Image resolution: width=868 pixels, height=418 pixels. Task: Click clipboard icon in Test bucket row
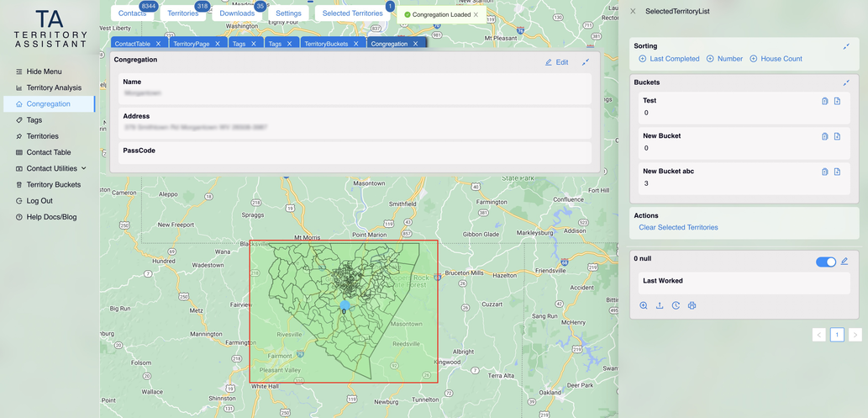tap(824, 101)
